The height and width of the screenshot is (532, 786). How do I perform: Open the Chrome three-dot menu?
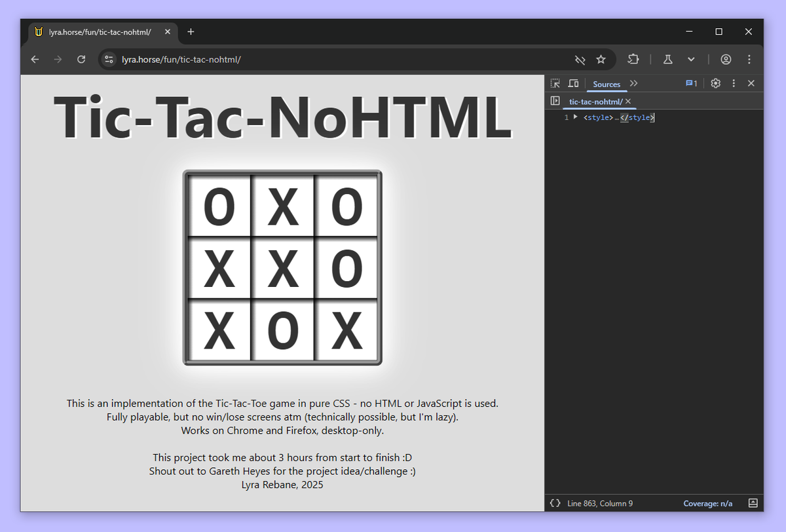(749, 59)
